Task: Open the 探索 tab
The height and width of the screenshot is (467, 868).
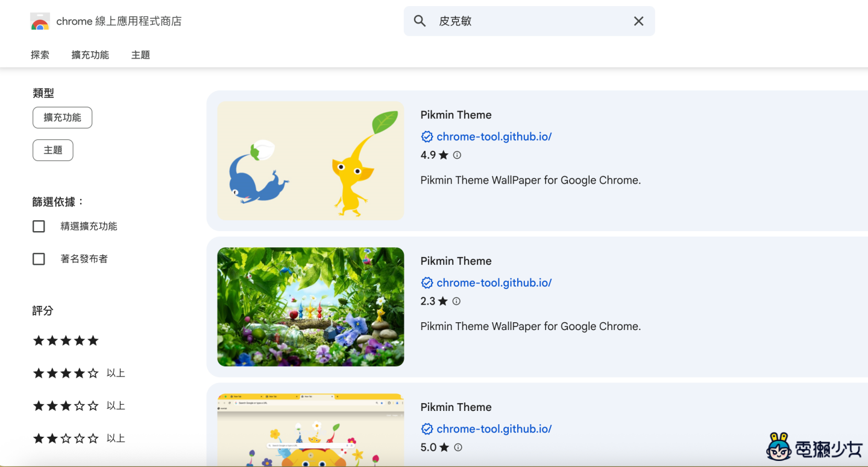Action: (x=40, y=55)
